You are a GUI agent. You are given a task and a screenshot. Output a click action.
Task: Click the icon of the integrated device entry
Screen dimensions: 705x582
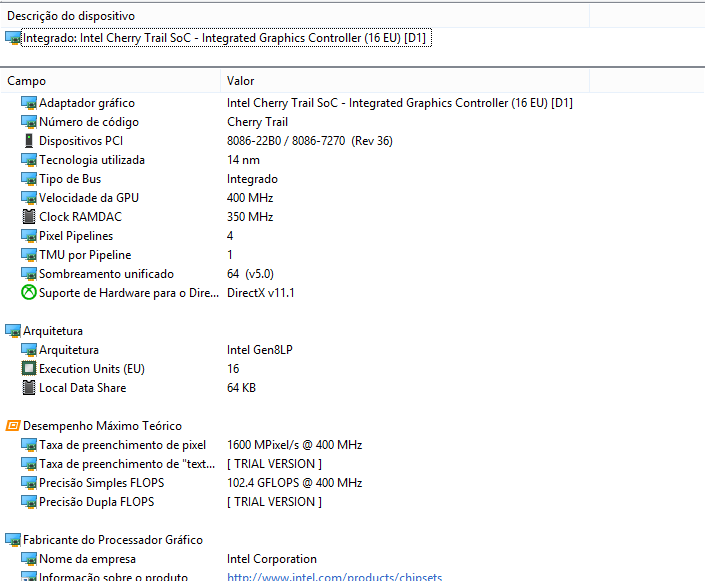(x=13, y=38)
